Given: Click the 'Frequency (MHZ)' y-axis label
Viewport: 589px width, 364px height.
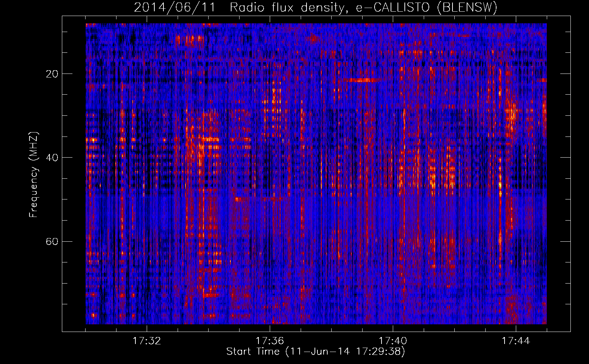Looking at the screenshot, I should [x=33, y=174].
